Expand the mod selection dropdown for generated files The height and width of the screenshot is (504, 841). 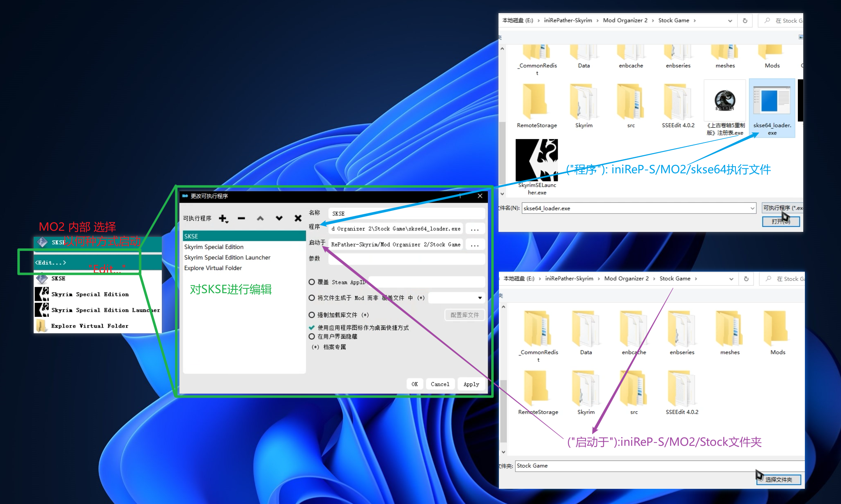pos(480,298)
